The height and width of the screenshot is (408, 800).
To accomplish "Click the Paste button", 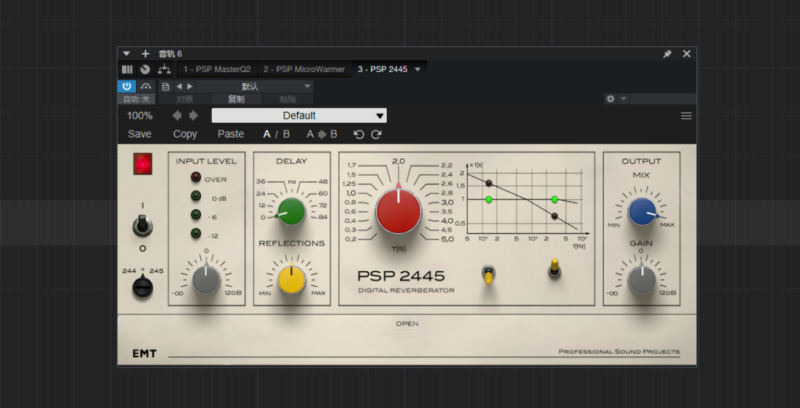I will [231, 134].
